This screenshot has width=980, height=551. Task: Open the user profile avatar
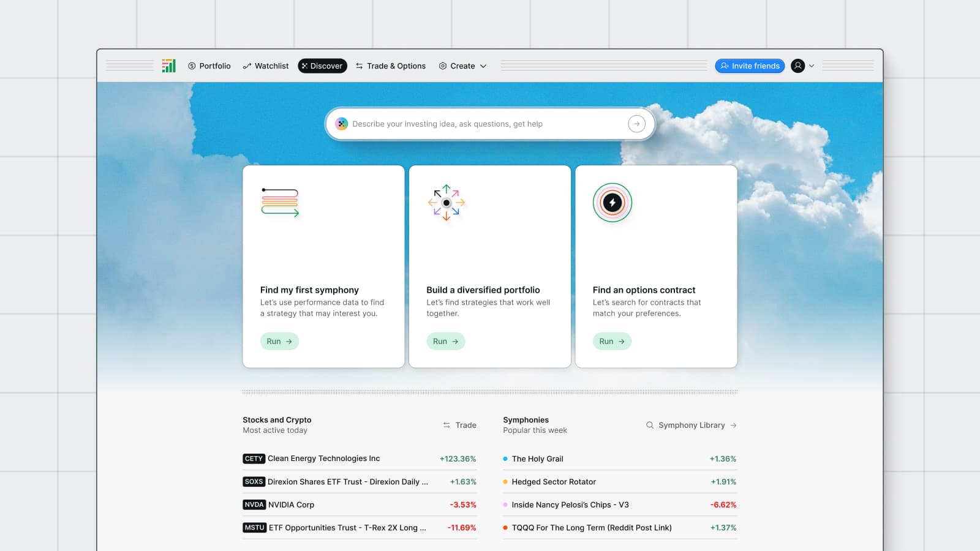click(797, 66)
